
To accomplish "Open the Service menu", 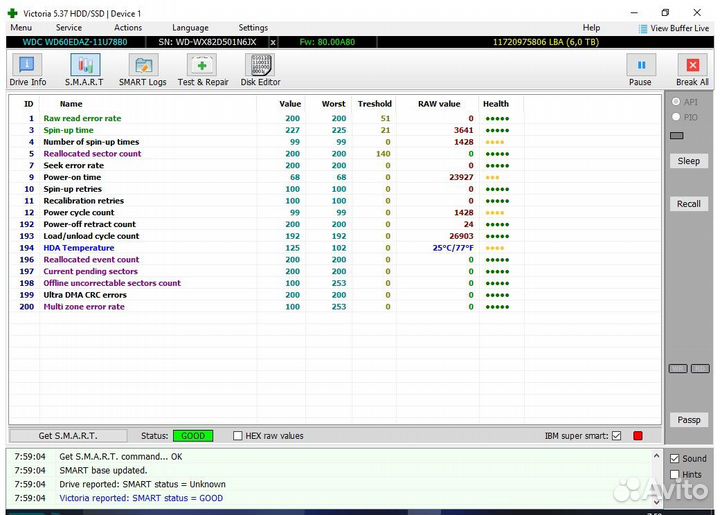I will click(69, 28).
